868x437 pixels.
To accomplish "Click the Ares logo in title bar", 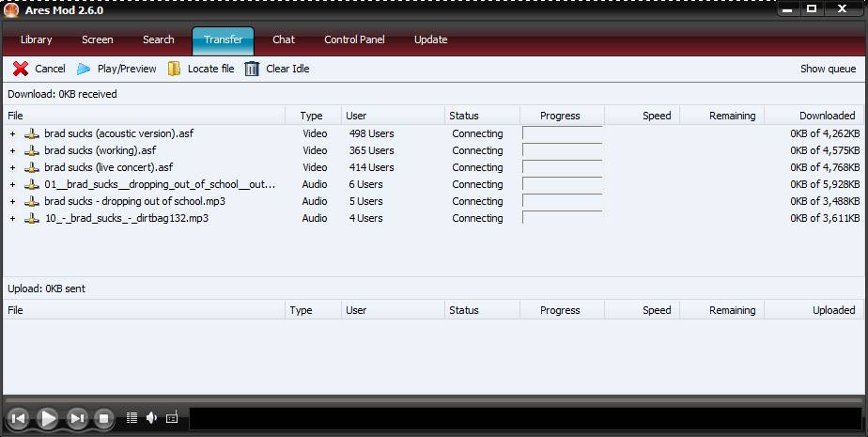I will point(11,10).
